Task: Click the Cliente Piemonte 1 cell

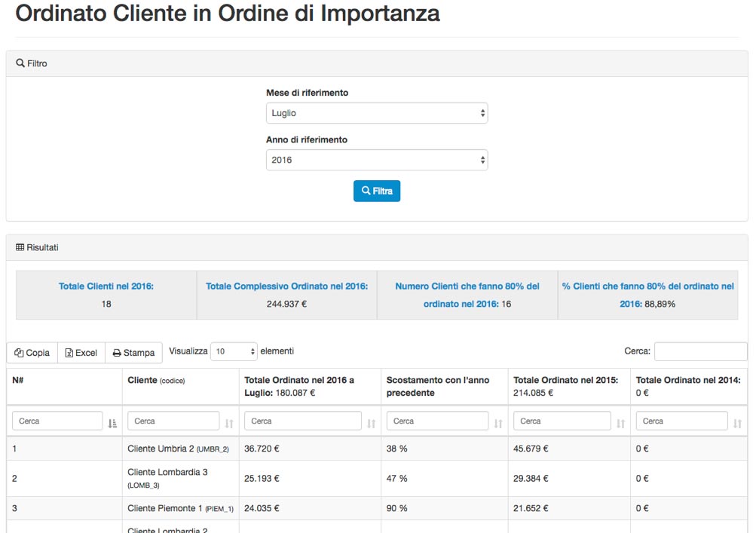Action: (x=180, y=508)
